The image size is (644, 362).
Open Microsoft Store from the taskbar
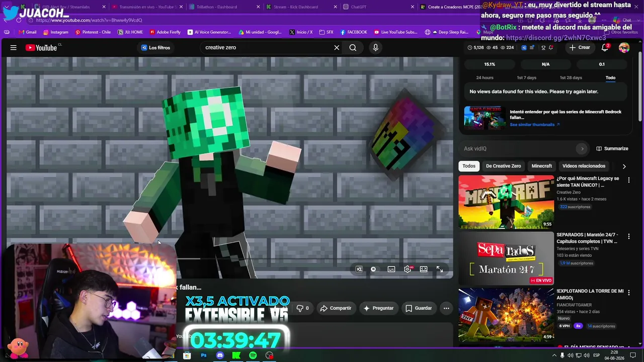tap(187, 355)
